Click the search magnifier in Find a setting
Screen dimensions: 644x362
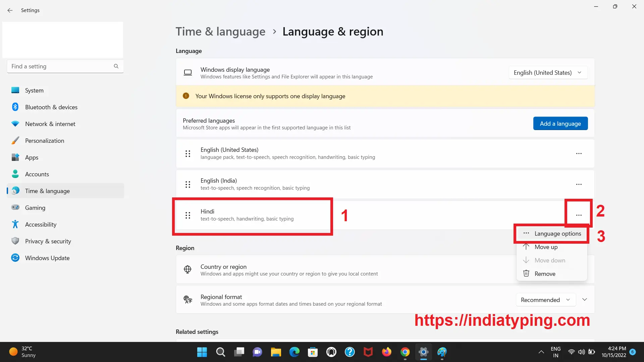click(116, 66)
